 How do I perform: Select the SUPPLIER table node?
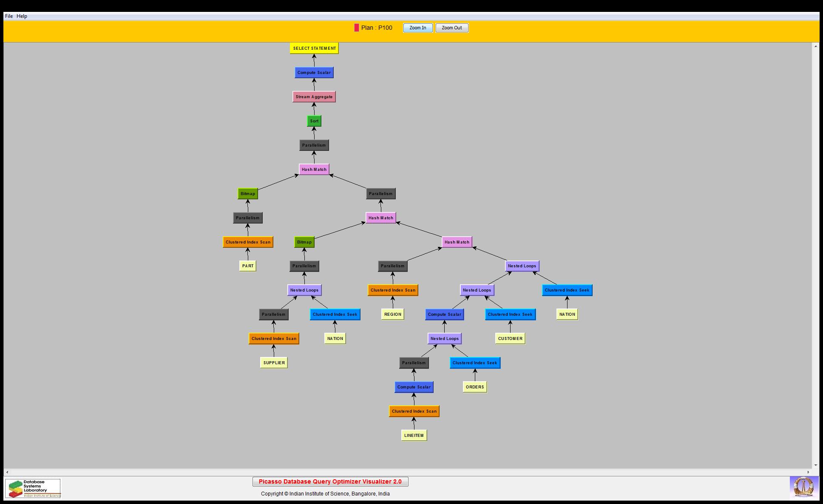[x=274, y=363]
